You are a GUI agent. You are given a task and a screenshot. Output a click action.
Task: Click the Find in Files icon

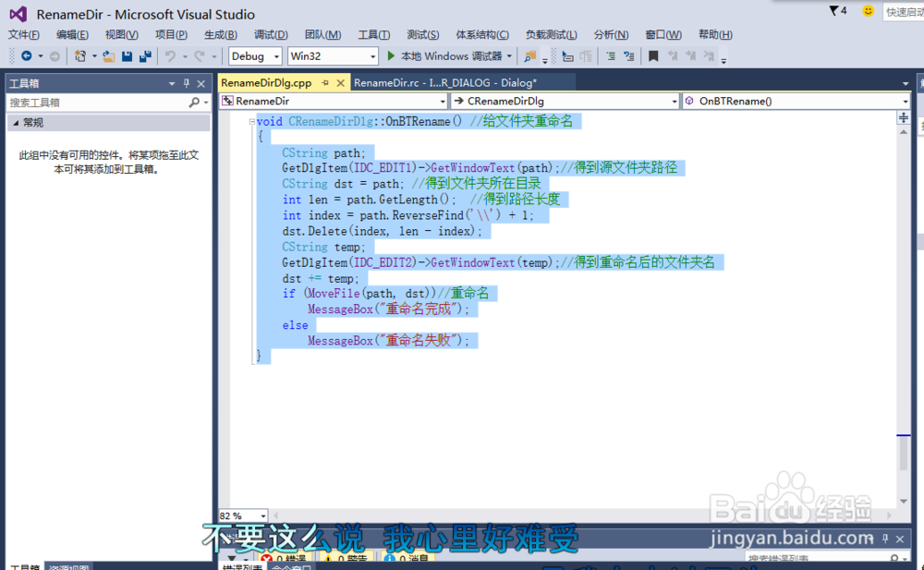click(x=530, y=56)
